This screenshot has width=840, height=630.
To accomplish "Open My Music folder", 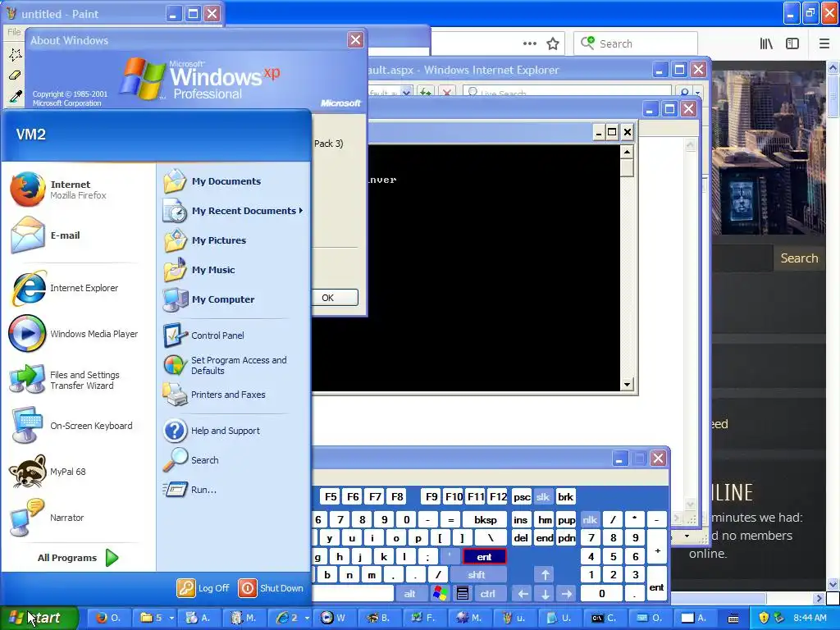I will click(x=199, y=270).
